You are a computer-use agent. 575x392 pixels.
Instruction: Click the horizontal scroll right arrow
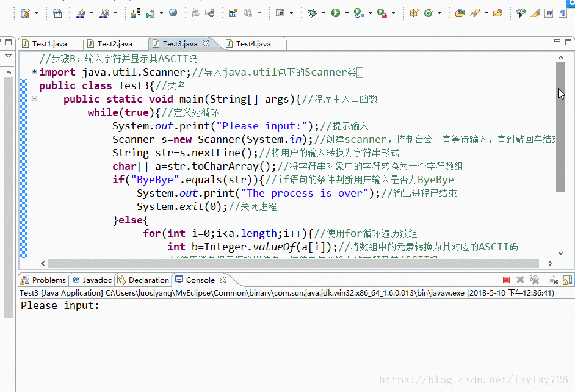click(x=550, y=263)
